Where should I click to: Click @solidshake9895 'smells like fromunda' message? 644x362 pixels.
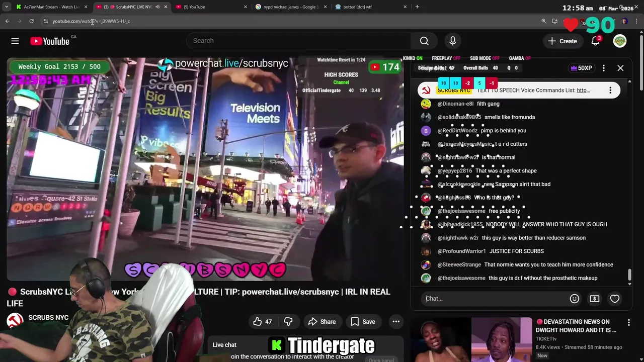pyautogui.click(x=510, y=117)
